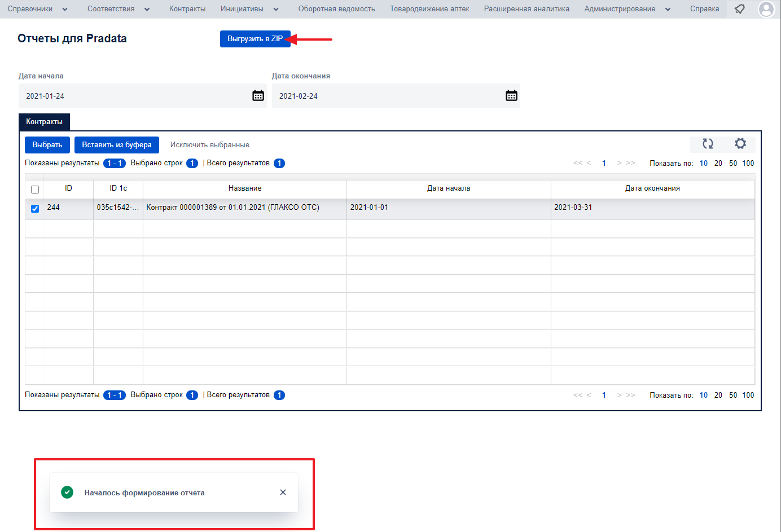Expand the Соответствия menu

tap(119, 9)
